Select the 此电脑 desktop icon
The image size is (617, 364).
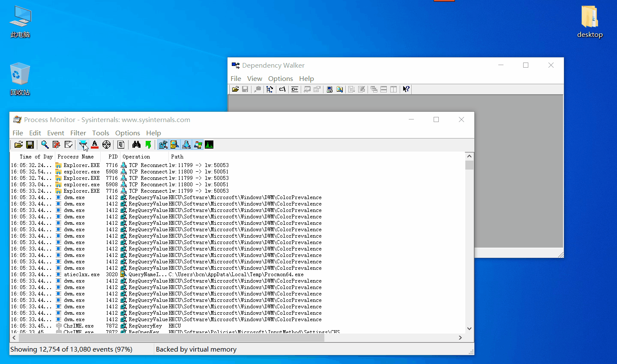20,22
